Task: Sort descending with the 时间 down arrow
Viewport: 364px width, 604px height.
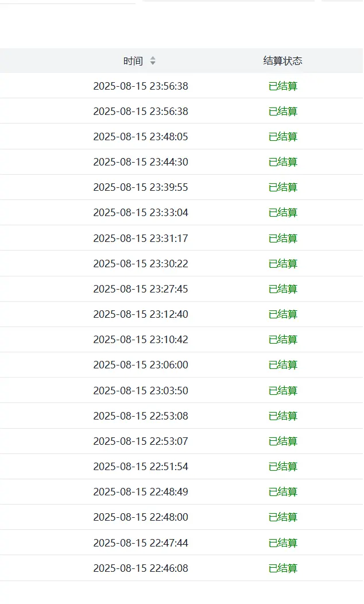Action: 153,63
